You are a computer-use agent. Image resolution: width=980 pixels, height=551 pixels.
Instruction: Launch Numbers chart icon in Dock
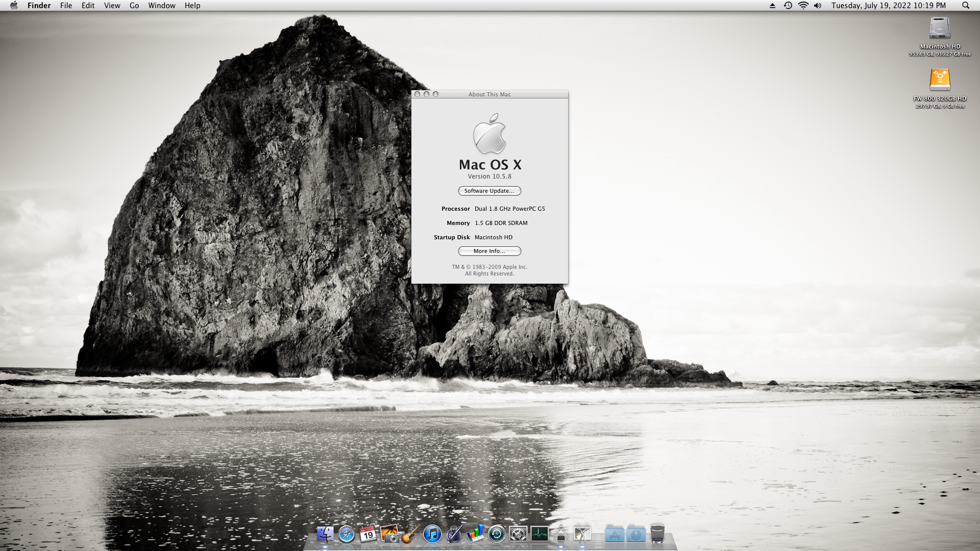[475, 534]
